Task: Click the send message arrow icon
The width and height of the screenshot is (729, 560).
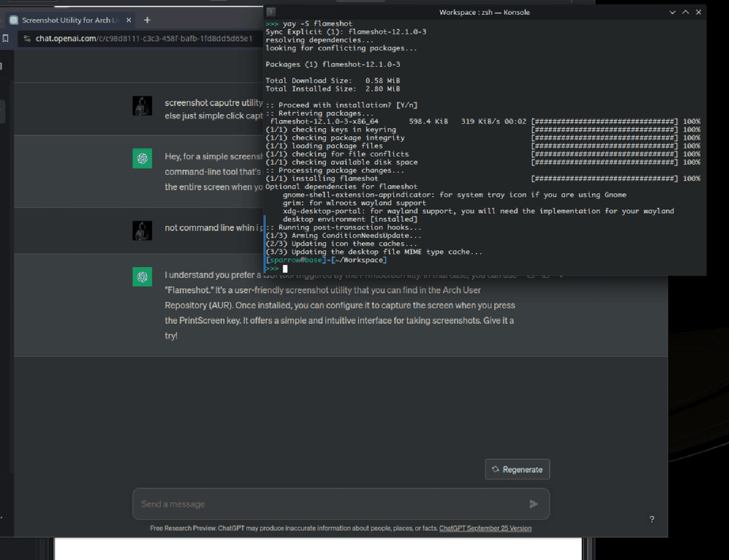Action: pyautogui.click(x=533, y=504)
